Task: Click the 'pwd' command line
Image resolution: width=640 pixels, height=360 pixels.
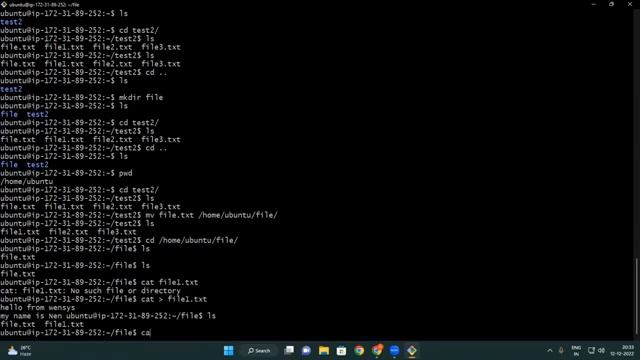Action: 67,173
